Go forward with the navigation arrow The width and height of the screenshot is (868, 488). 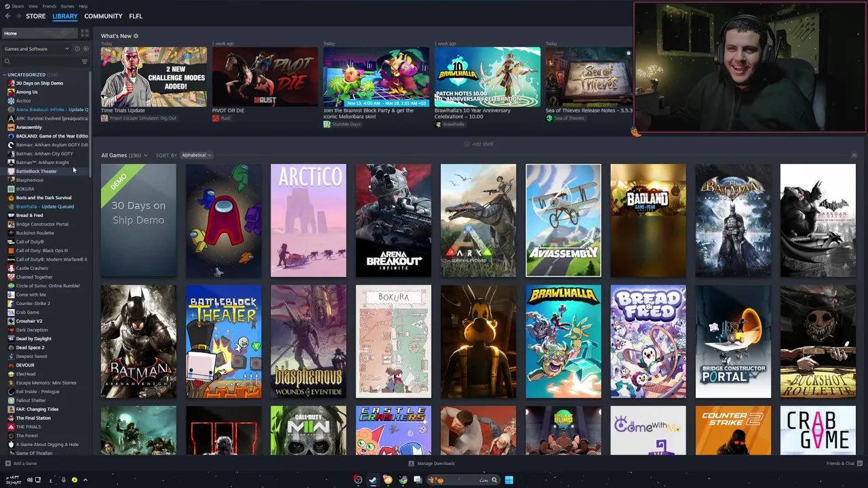pos(18,16)
